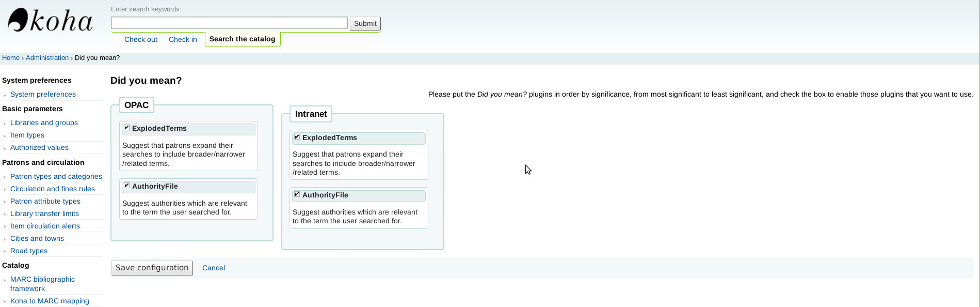
Task: Focus the search keywords input field
Action: 229,23
